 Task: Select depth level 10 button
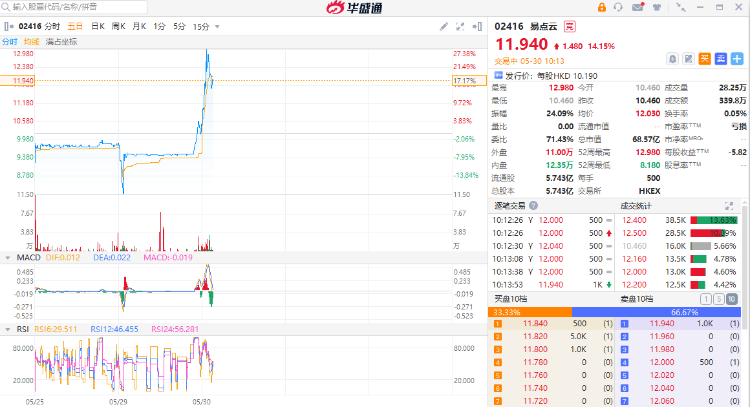pyautogui.click(x=732, y=299)
